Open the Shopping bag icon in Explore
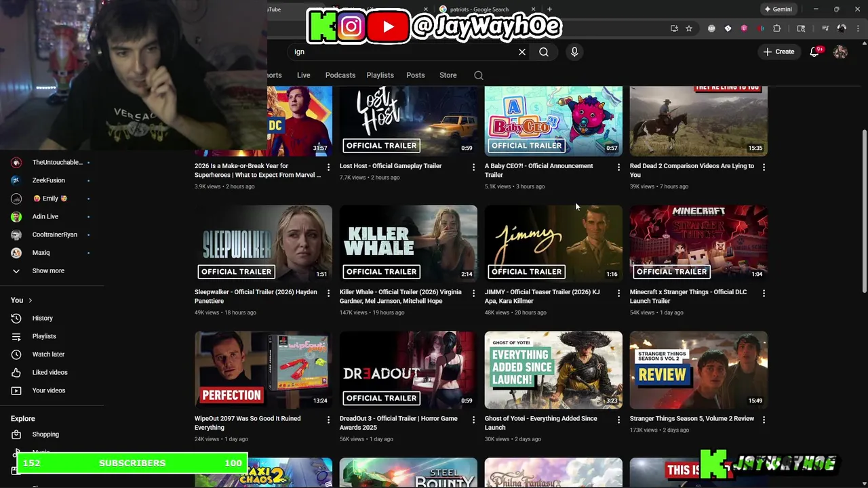The height and width of the screenshot is (488, 868). [x=16, y=434]
